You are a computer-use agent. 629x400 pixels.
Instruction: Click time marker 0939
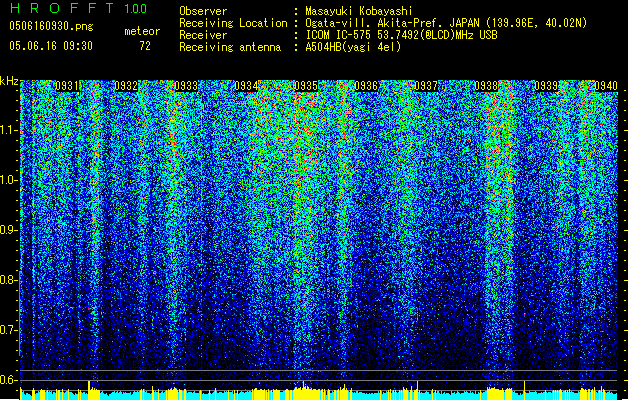pyautogui.click(x=546, y=86)
